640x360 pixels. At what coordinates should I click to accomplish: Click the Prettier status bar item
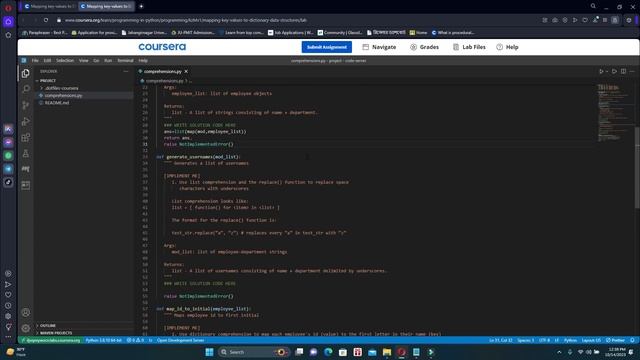(616, 340)
